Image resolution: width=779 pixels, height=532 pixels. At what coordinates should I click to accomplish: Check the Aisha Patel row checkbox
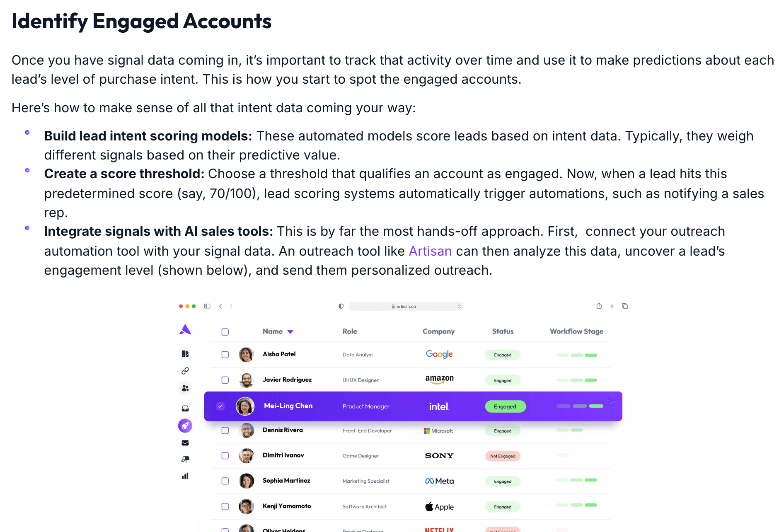pyautogui.click(x=225, y=355)
